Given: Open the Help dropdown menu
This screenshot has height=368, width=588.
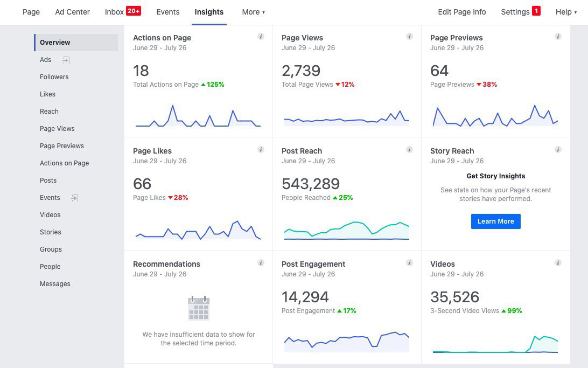Looking at the screenshot, I should tap(566, 12).
